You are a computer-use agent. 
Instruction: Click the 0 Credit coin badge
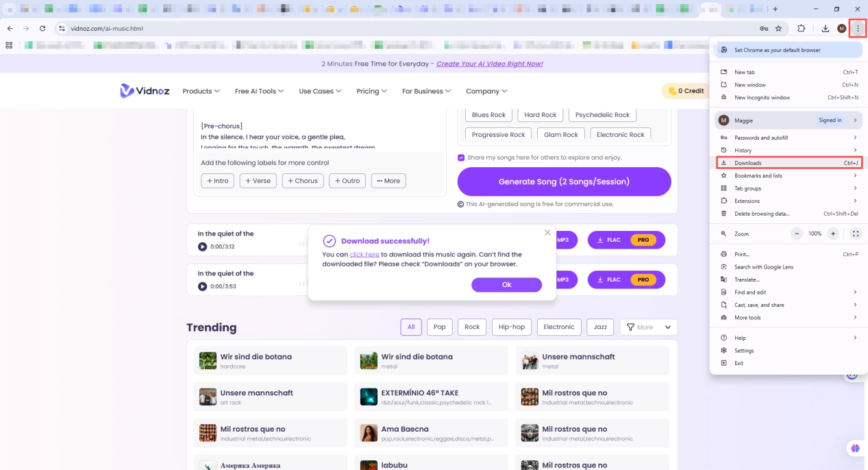point(685,90)
